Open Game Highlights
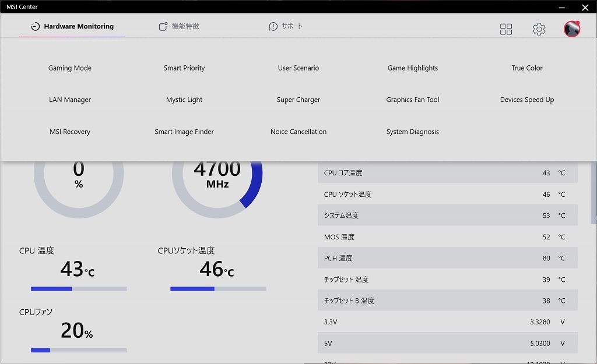The image size is (597, 364). click(413, 68)
